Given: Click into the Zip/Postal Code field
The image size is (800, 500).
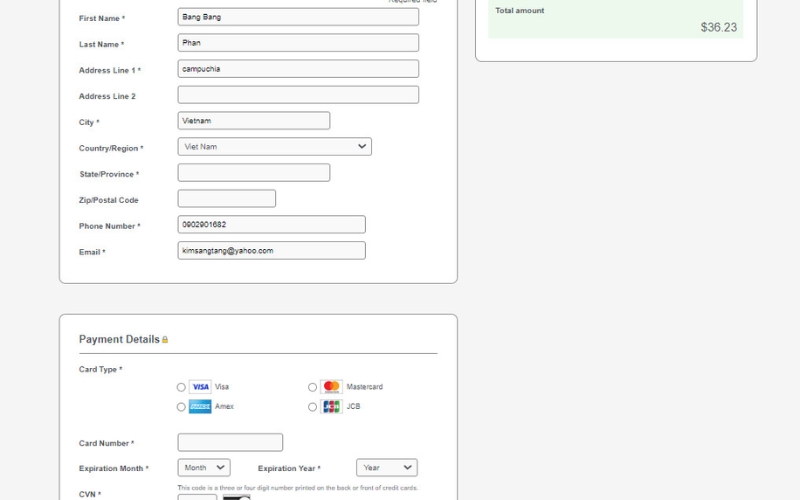Looking at the screenshot, I should pos(226,199).
